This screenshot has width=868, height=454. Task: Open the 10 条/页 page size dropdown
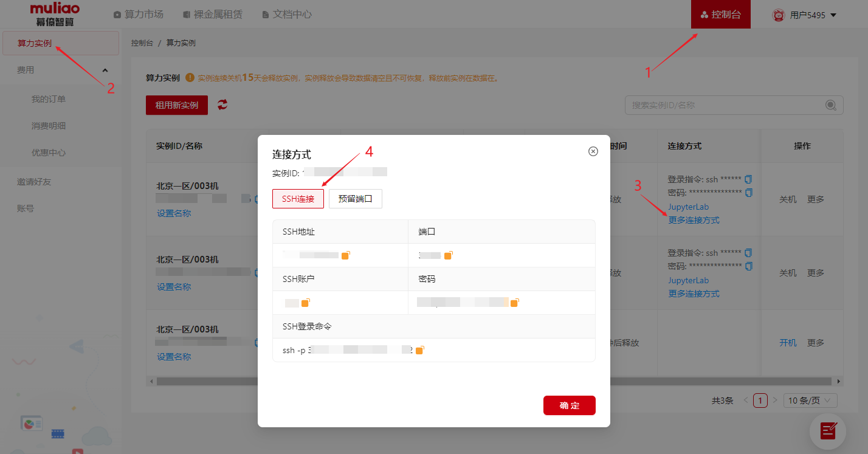tap(810, 401)
